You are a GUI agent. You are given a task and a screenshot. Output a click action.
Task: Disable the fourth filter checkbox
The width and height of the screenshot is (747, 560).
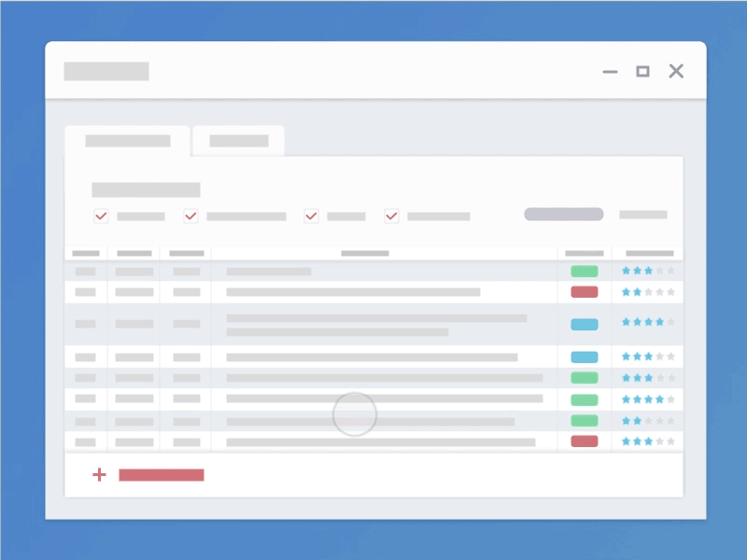point(390,216)
